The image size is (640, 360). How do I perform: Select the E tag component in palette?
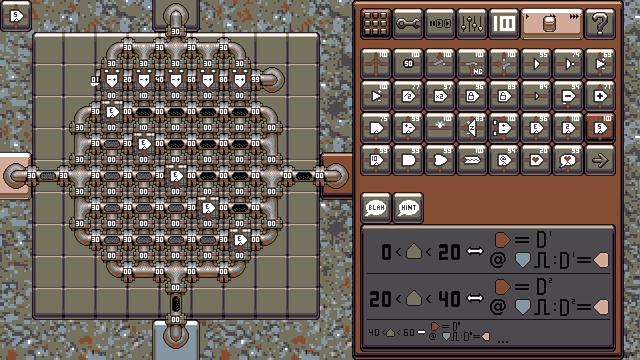click(x=536, y=127)
